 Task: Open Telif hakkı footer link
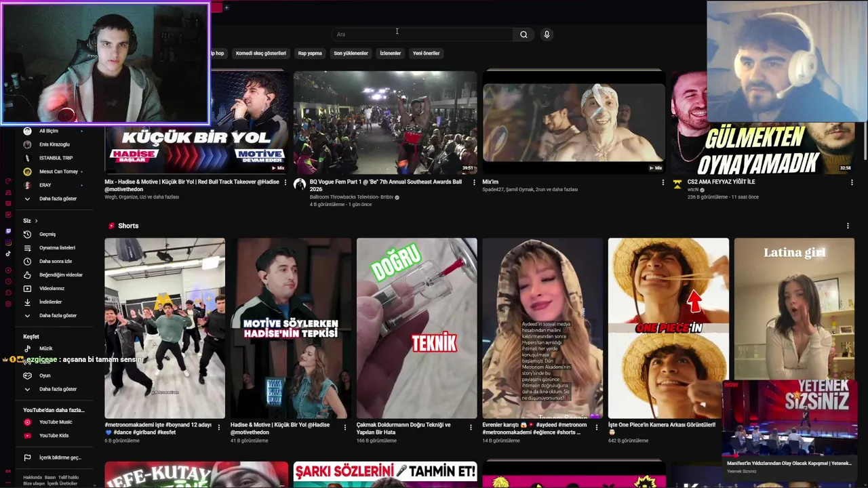pyautogui.click(x=68, y=477)
